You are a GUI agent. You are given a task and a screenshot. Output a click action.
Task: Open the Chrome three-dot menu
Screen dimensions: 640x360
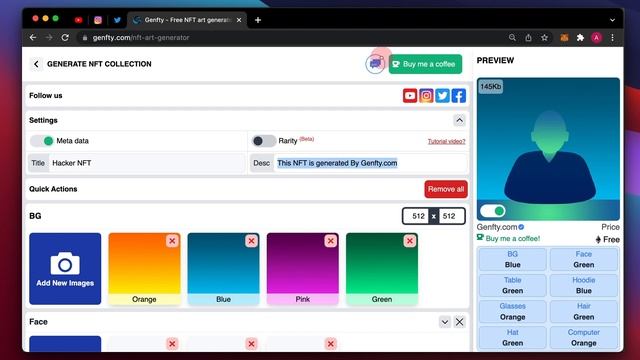[612, 38]
